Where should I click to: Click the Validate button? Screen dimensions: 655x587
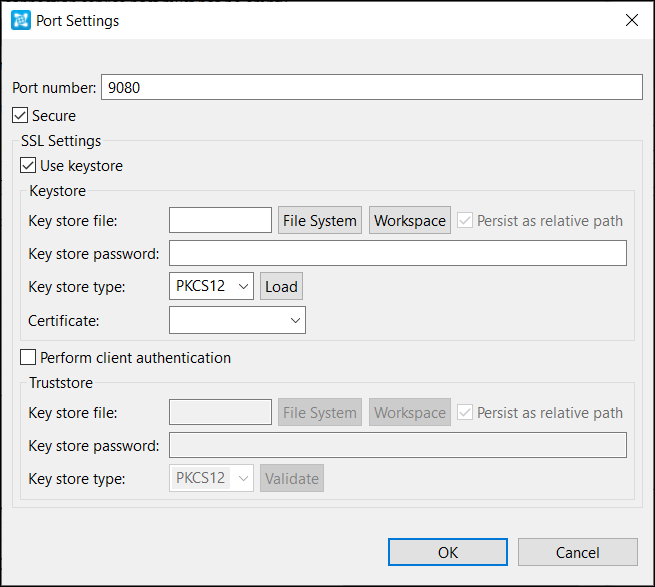(x=292, y=478)
